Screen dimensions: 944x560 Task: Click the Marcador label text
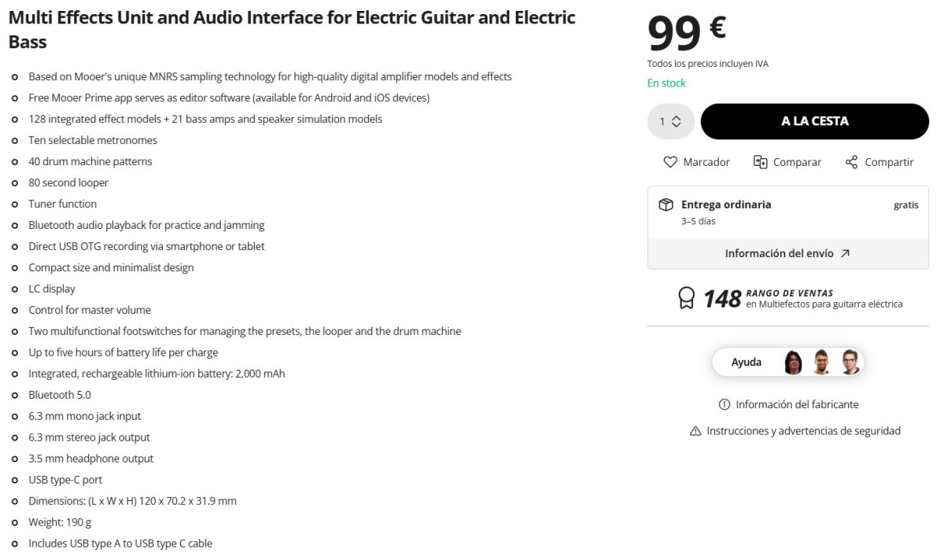pyautogui.click(x=706, y=162)
